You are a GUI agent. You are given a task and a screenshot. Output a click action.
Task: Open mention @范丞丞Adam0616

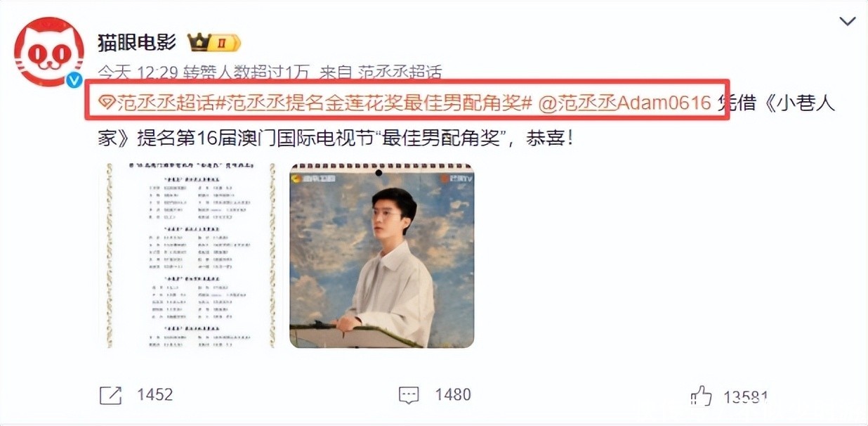pyautogui.click(x=625, y=104)
